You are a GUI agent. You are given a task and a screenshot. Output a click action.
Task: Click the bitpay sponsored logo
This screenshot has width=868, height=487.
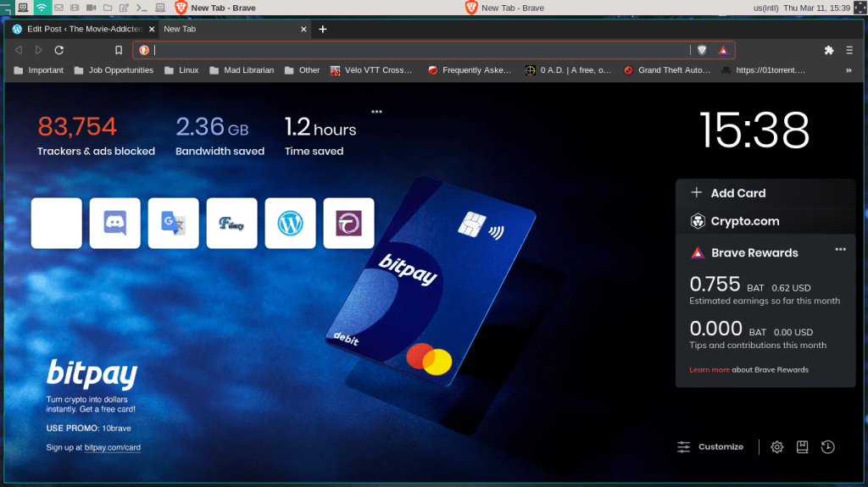92,374
